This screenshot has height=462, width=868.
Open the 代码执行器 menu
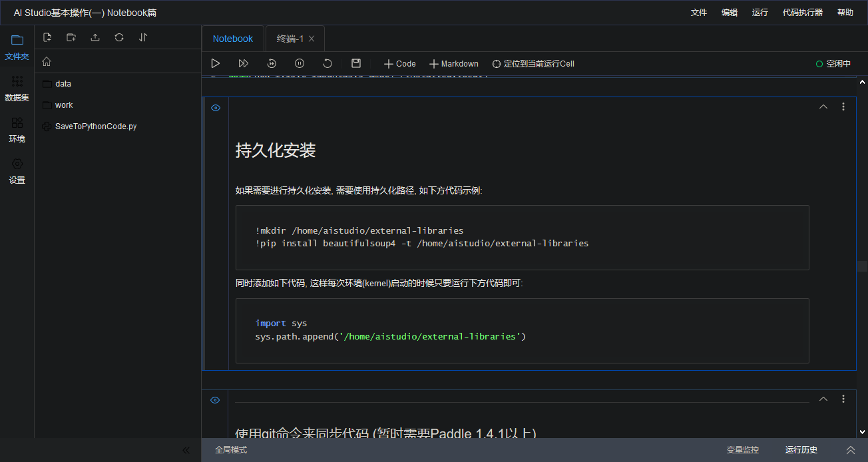[803, 13]
